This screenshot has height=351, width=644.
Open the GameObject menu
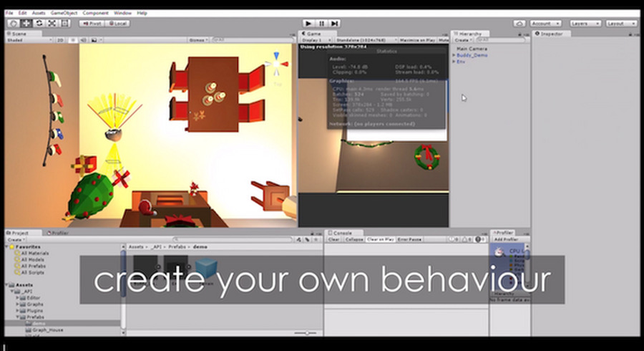[x=62, y=13]
